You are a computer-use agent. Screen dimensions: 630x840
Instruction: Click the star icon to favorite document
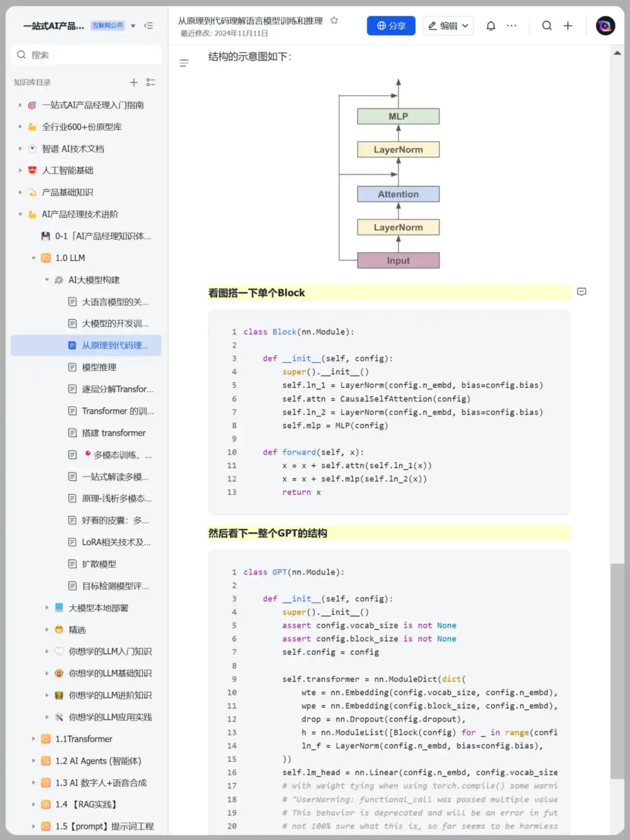tap(334, 20)
